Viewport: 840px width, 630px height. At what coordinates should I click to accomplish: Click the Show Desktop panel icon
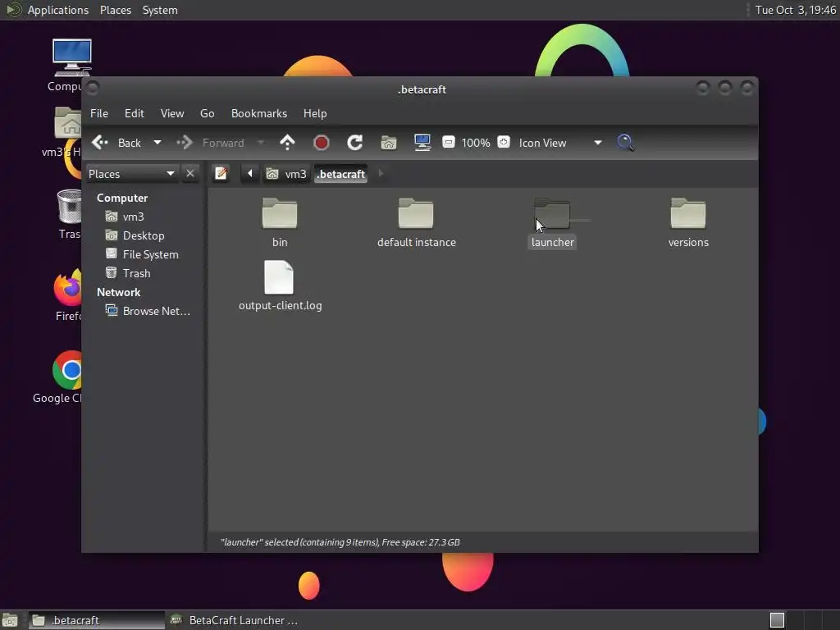(x=10, y=620)
